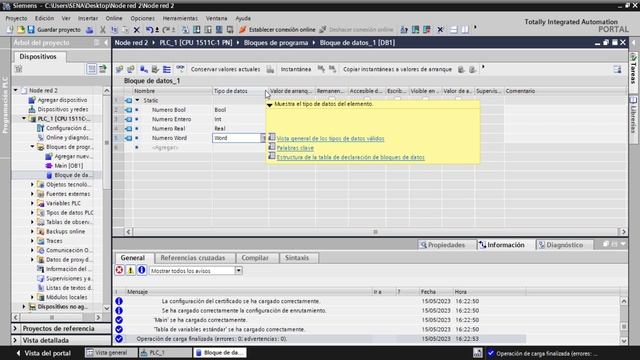Click the Open project folder icon
640x360 pixels.
20,30
